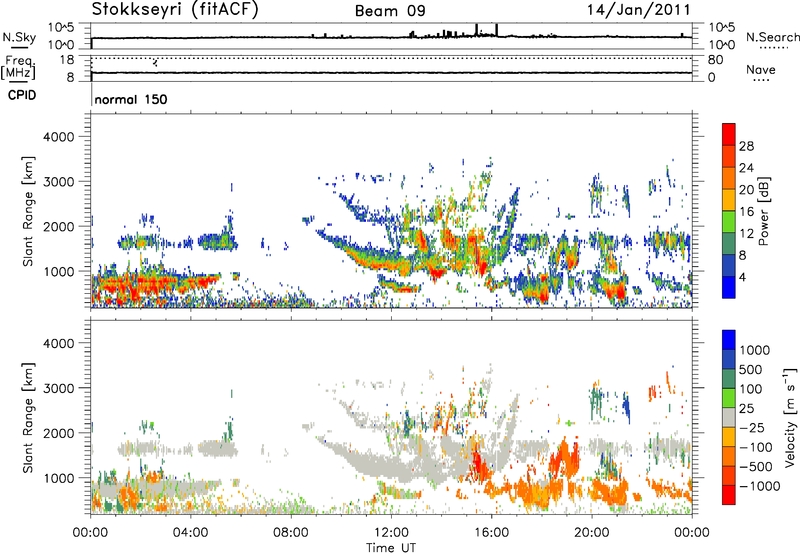Pick the orange Velocity segment between -100 and -500
The image size is (800, 554).
click(x=729, y=457)
